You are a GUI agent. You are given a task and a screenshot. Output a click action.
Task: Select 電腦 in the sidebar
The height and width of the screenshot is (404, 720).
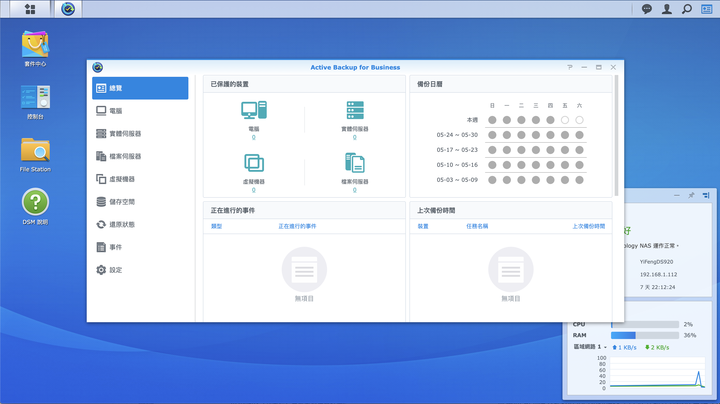(x=140, y=111)
